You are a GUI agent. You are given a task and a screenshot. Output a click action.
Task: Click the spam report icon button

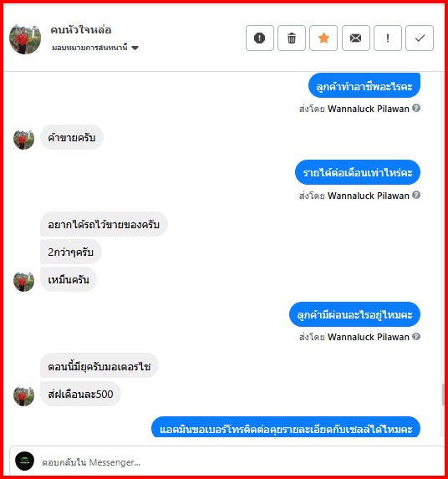(x=260, y=38)
